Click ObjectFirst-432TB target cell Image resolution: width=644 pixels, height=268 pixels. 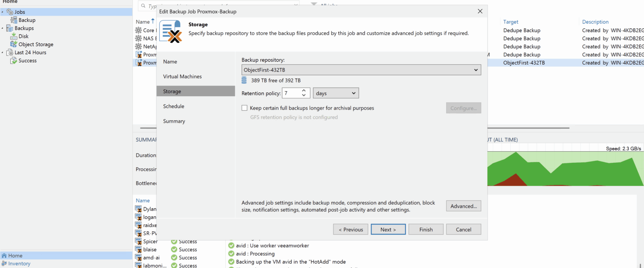pyautogui.click(x=524, y=63)
